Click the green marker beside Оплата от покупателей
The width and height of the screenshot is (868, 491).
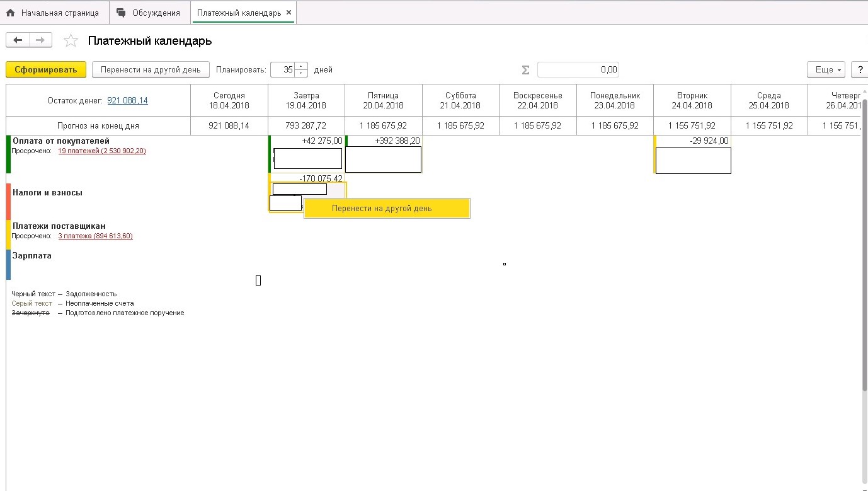(8, 154)
